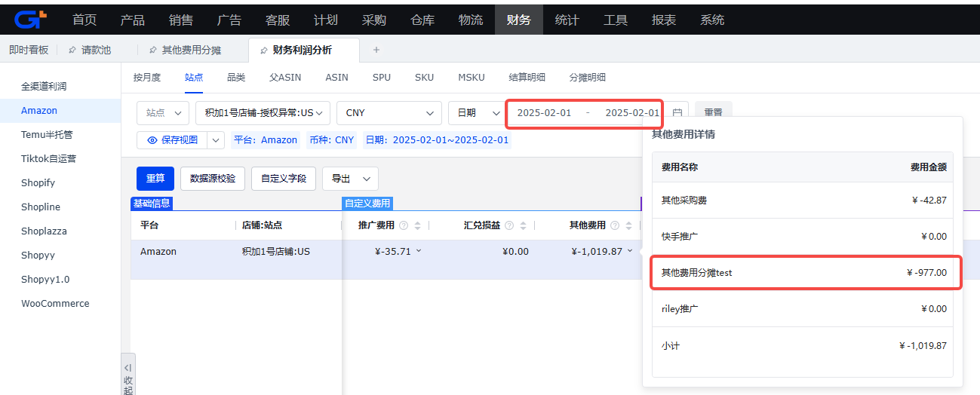The width and height of the screenshot is (980, 395).
Task: Open the 统计 menu
Action: (x=567, y=20)
